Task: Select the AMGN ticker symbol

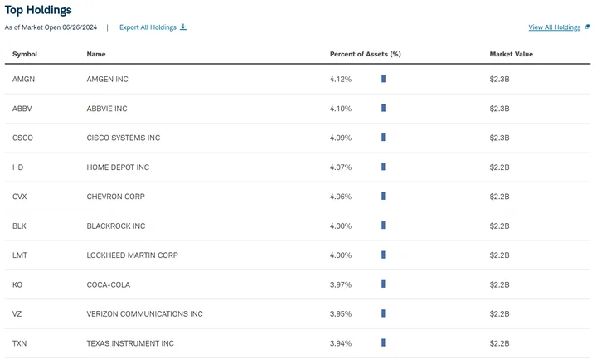Action: pos(24,80)
